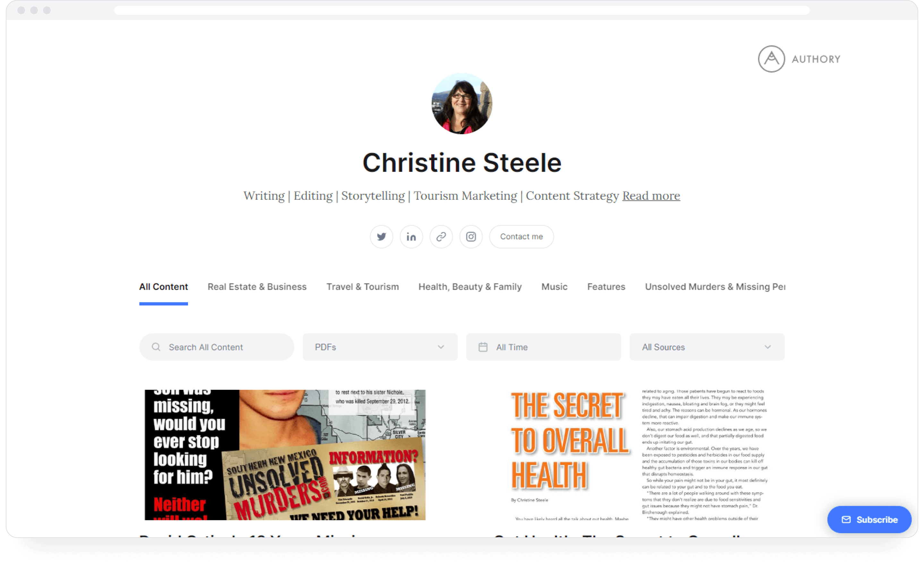The width and height of the screenshot is (924, 570).
Task: Click the LinkedIn icon
Action: coord(411,237)
